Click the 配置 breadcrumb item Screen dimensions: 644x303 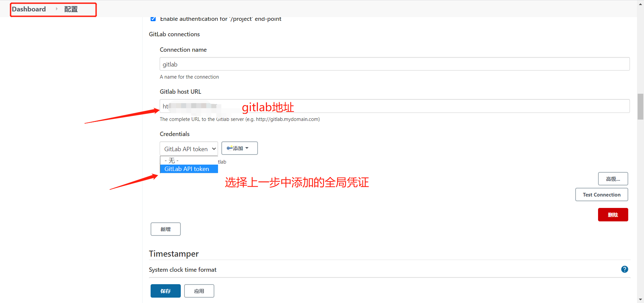pyautogui.click(x=70, y=9)
